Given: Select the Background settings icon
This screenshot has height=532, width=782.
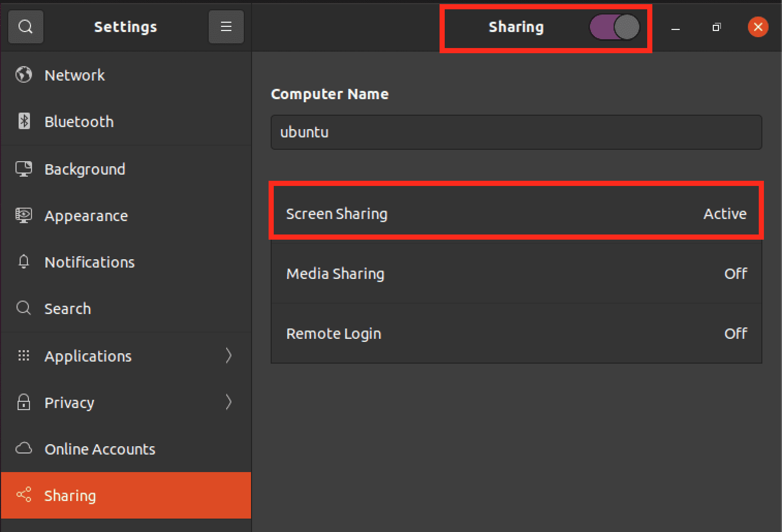Looking at the screenshot, I should (23, 169).
